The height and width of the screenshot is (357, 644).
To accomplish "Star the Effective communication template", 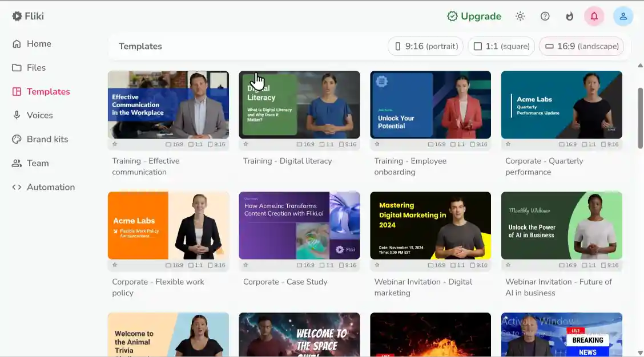I will 115,144.
